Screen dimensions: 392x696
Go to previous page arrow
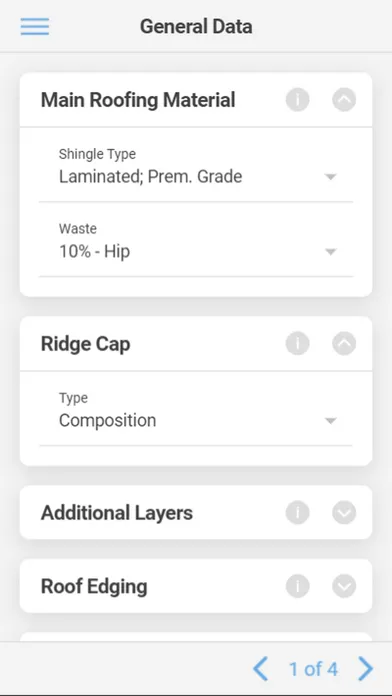(x=260, y=668)
